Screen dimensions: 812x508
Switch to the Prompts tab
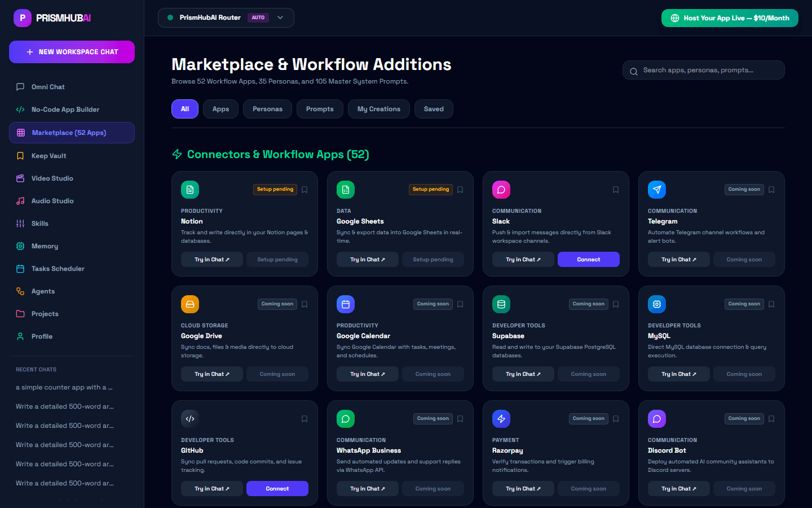[320, 109]
